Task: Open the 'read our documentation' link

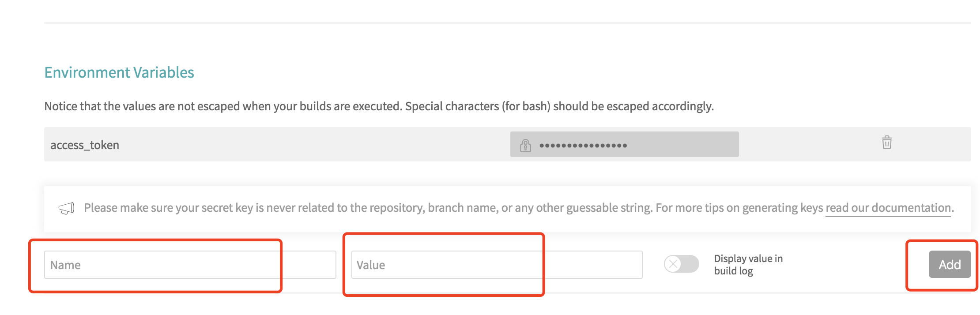Action: pos(888,208)
